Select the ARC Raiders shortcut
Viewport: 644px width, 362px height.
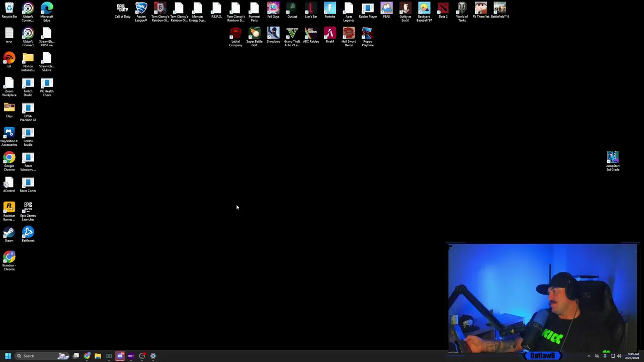pyautogui.click(x=311, y=36)
